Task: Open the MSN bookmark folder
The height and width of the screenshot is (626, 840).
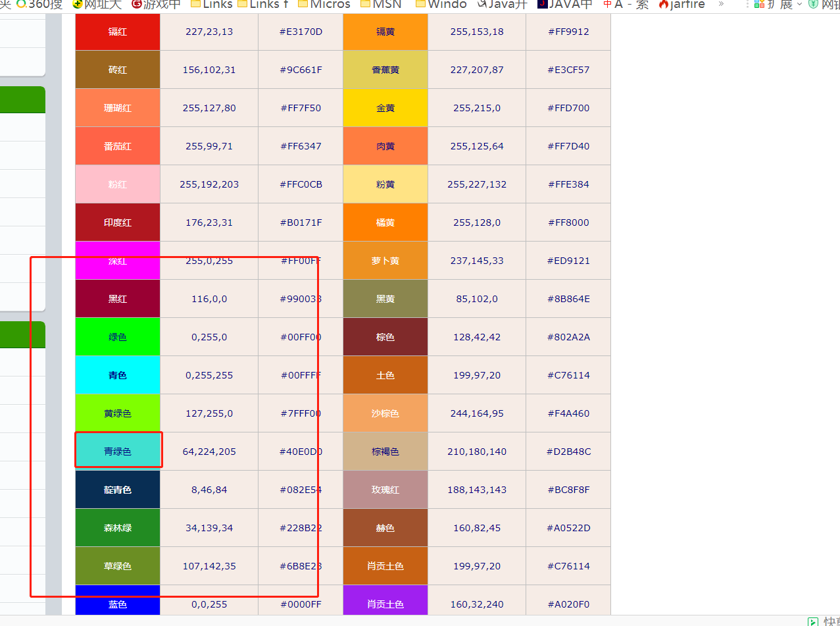Action: 382,5
